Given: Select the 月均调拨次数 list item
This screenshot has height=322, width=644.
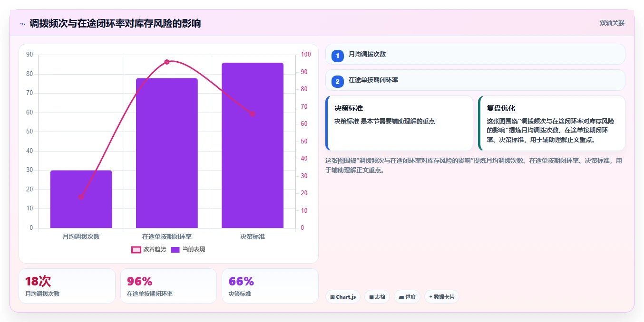Looking at the screenshot, I should (x=475, y=54).
